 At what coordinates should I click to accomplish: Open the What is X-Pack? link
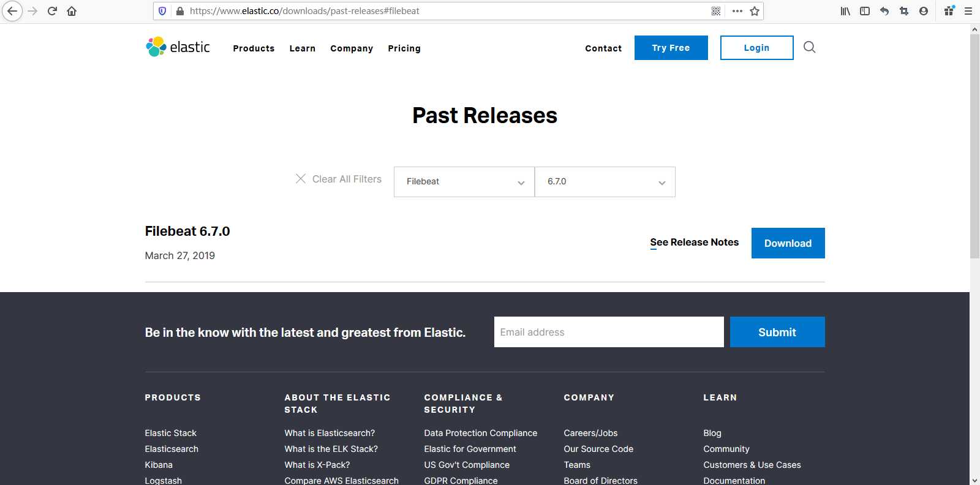(x=317, y=465)
